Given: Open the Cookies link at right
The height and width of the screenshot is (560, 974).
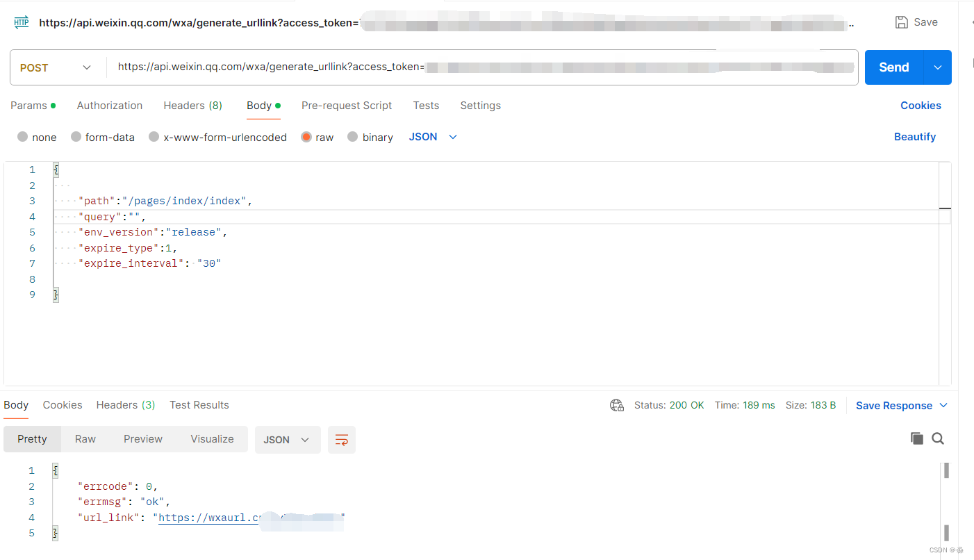Looking at the screenshot, I should click(x=921, y=106).
